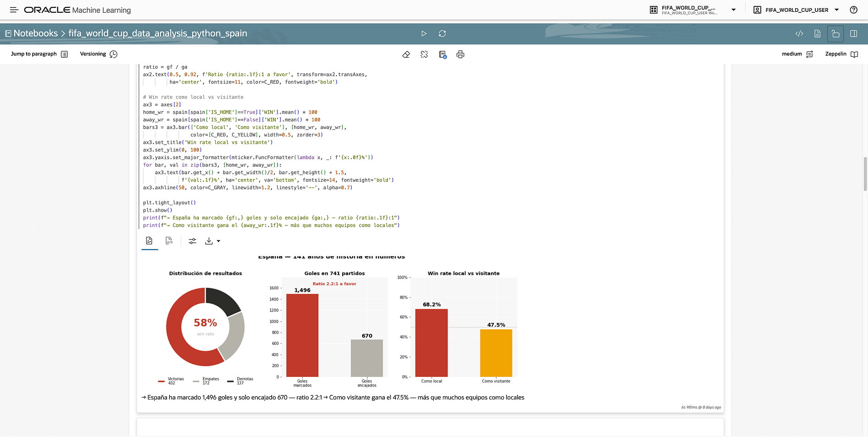This screenshot has width=868, height=437.
Task: Click the gray 670 goals conceded bar
Action: pos(367,358)
